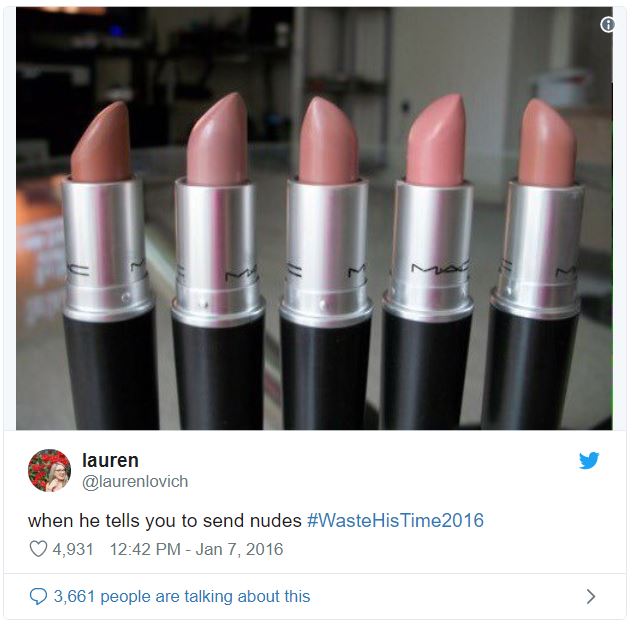Click the rightmost lipstick in the photo
This screenshot has width=633, height=626.
pyautogui.click(x=537, y=264)
